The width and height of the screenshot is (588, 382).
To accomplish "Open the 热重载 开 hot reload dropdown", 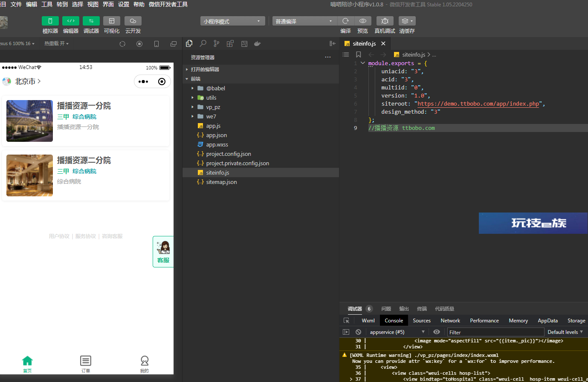I will (x=56, y=43).
